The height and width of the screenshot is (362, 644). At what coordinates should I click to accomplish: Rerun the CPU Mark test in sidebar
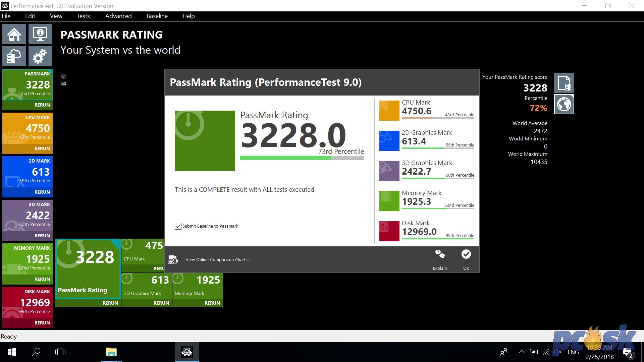pos(42,148)
